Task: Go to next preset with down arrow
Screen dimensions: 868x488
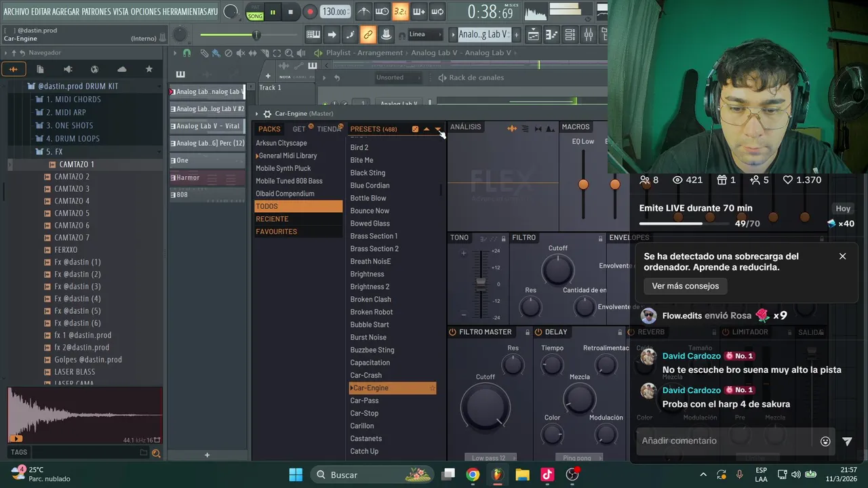Action: tap(437, 129)
